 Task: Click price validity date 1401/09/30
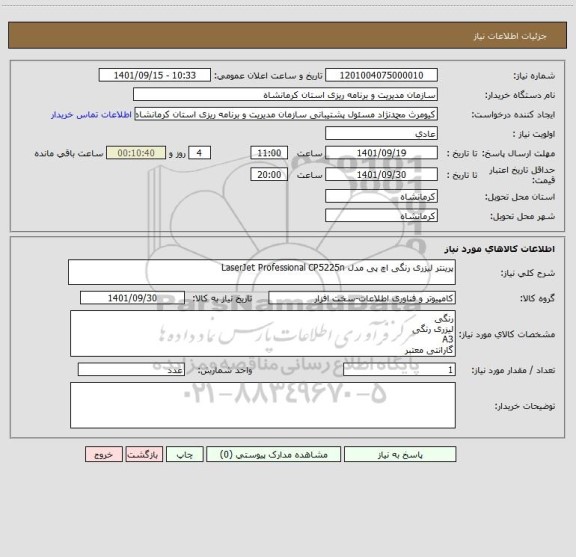click(x=381, y=174)
